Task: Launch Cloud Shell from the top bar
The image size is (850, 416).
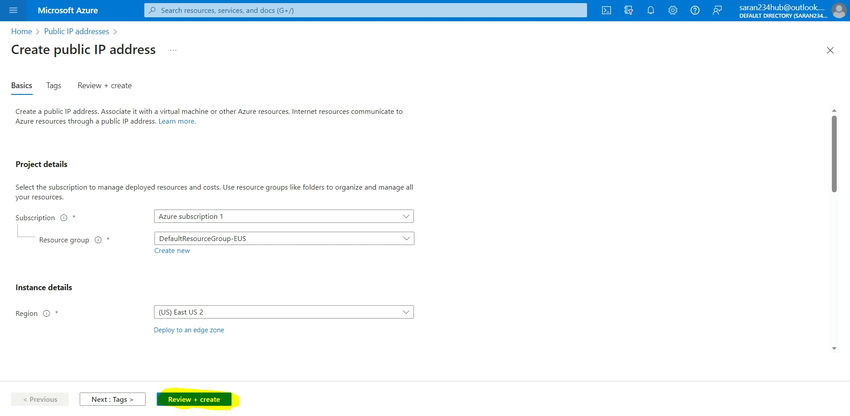Action: pyautogui.click(x=607, y=10)
